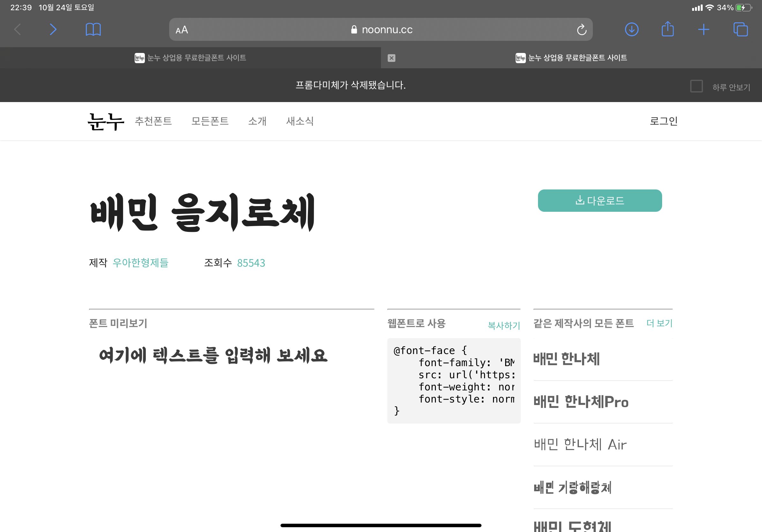Viewport: 762px width, 532px height.
Task: Click the 로그인 link
Action: click(x=663, y=121)
